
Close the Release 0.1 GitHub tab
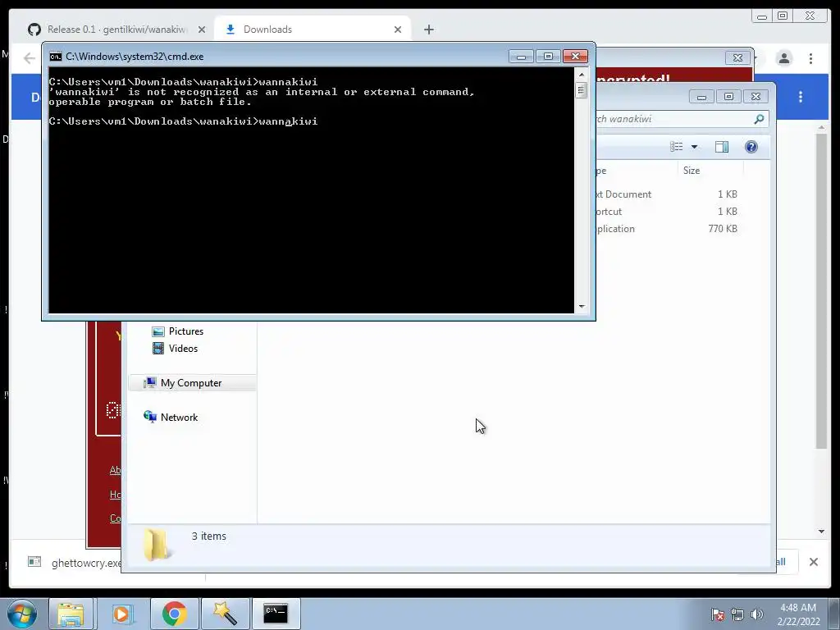coord(202,30)
